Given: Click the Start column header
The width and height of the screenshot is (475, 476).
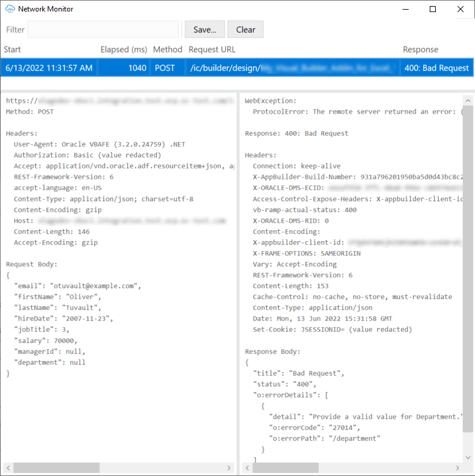Looking at the screenshot, I should tap(12, 50).
